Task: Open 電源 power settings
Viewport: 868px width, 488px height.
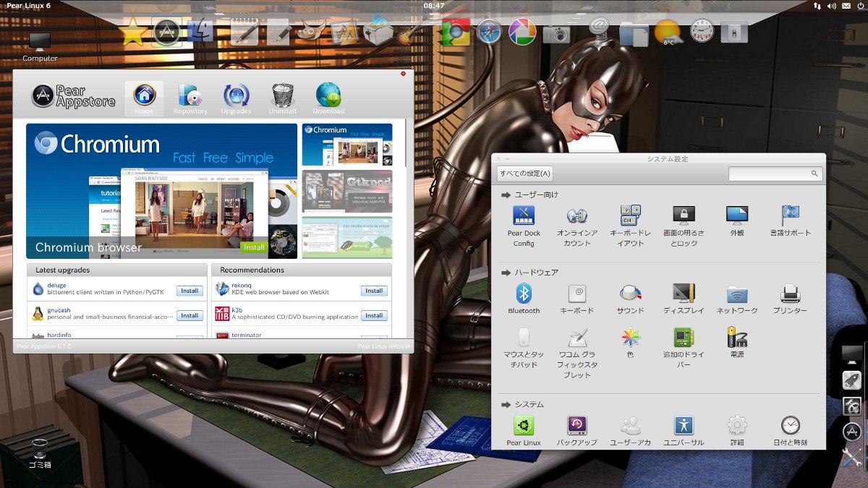Action: [737, 343]
